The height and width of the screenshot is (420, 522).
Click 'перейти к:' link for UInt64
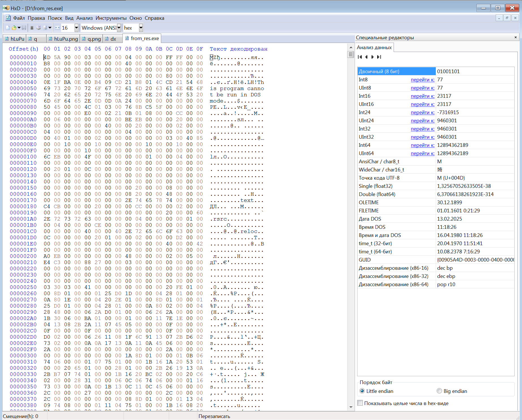(422, 153)
